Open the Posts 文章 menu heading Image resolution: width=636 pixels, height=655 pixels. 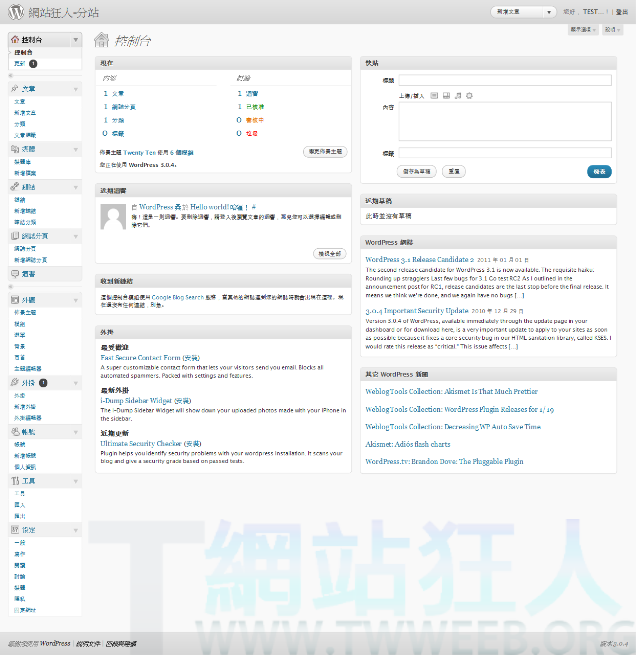click(x=28, y=89)
